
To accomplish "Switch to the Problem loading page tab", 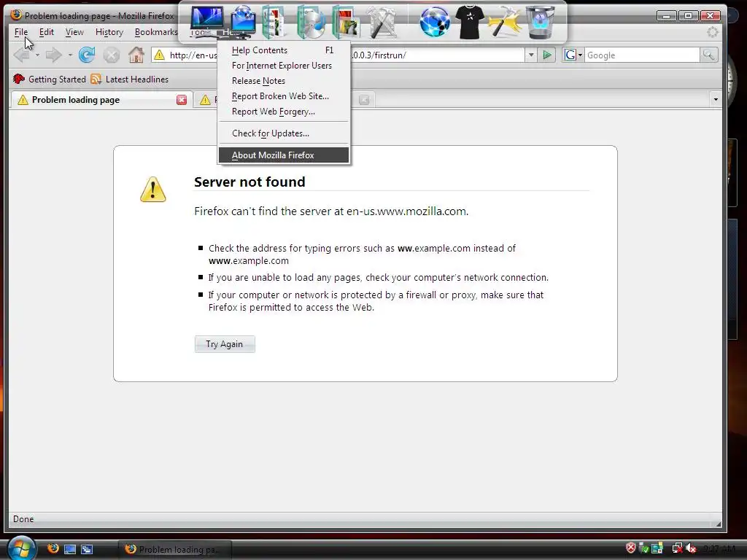I will 100,99.
